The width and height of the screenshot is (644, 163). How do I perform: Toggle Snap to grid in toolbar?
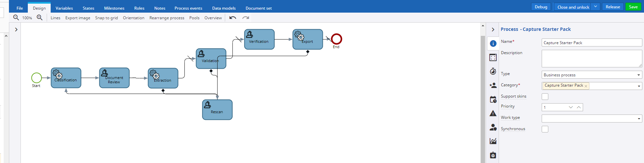106,18
